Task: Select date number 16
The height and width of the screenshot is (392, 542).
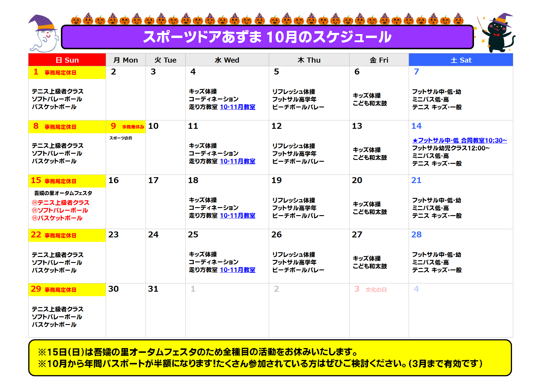Action: (113, 180)
